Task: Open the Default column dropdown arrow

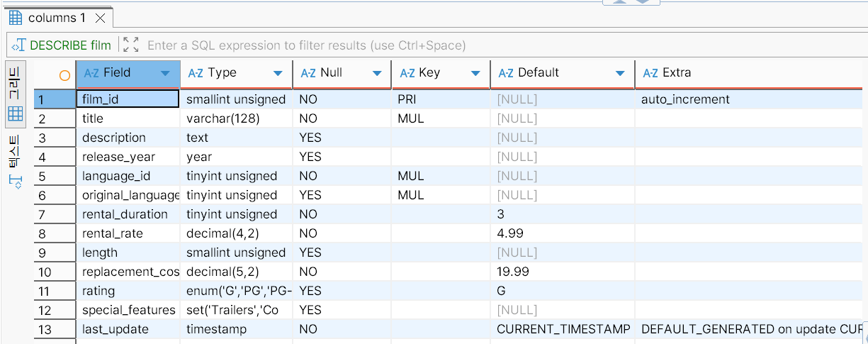Action: [620, 73]
